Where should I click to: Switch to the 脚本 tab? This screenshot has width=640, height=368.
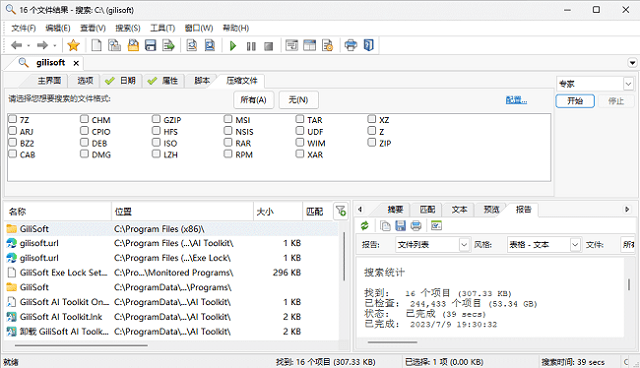coord(202,81)
